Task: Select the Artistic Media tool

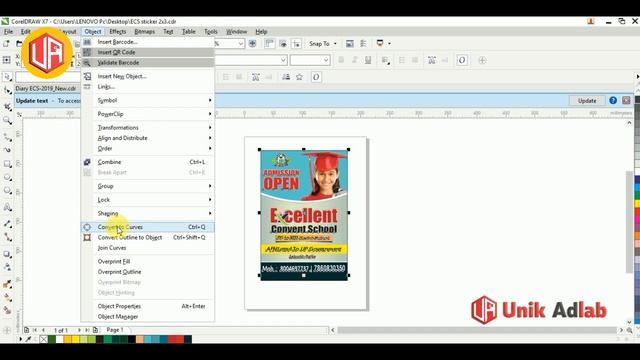Action: [x=7, y=150]
